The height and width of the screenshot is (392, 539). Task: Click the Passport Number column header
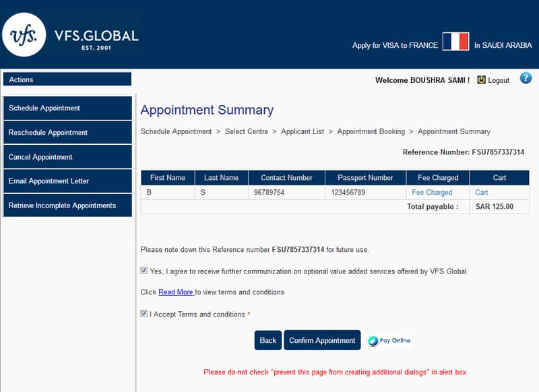point(365,178)
